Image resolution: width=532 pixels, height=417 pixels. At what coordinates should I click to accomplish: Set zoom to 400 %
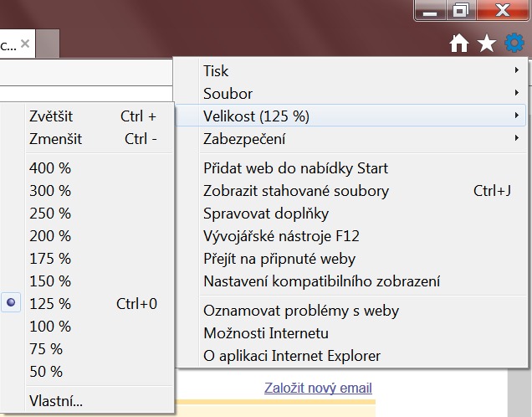pyautogui.click(x=50, y=168)
